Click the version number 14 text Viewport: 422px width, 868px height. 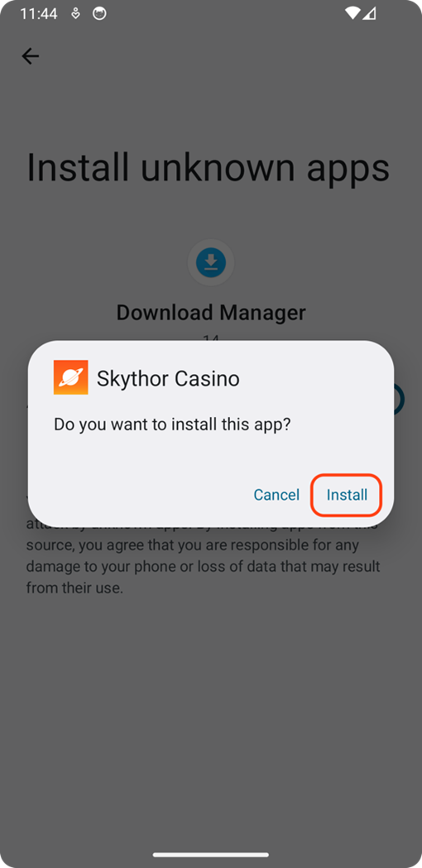211,337
